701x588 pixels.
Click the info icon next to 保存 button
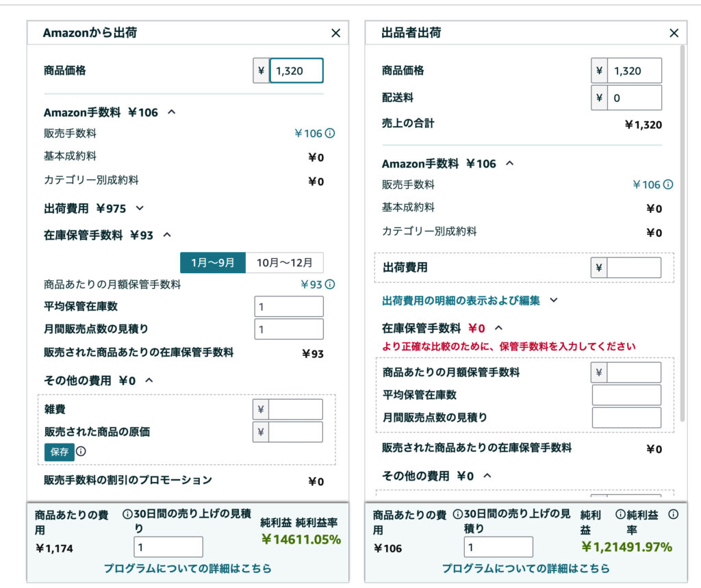point(81,452)
